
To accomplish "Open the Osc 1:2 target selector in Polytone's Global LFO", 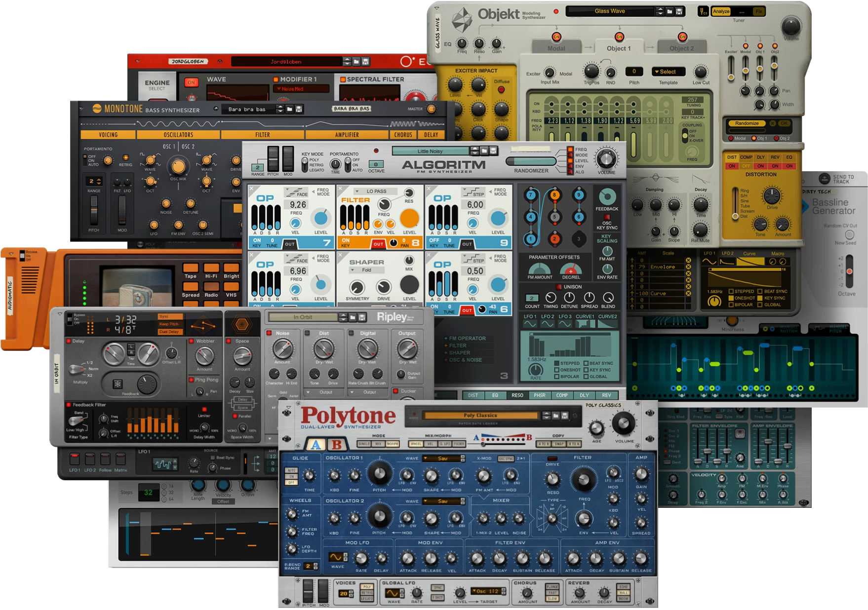I will tap(487, 591).
